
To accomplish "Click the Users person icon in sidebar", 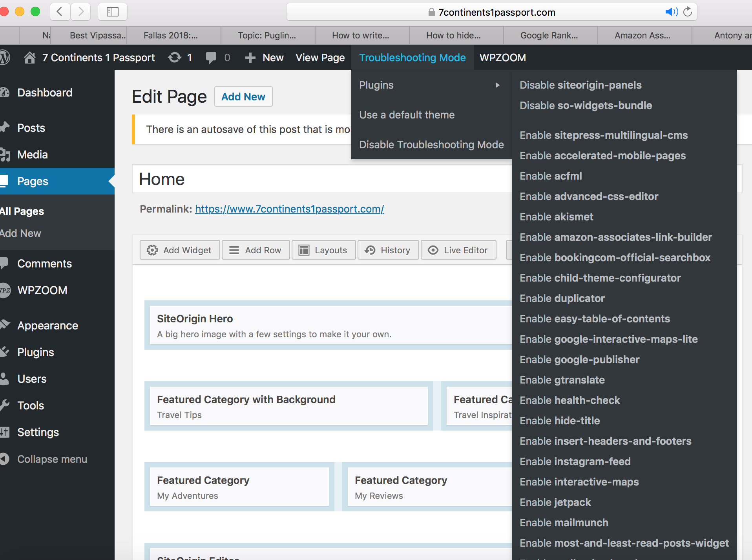I will (x=5, y=378).
